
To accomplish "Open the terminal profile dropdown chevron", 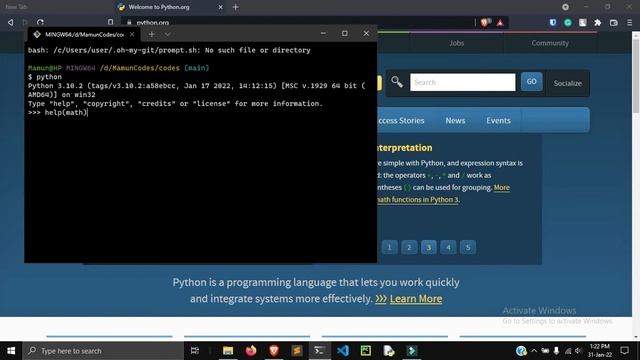I will point(167,34).
